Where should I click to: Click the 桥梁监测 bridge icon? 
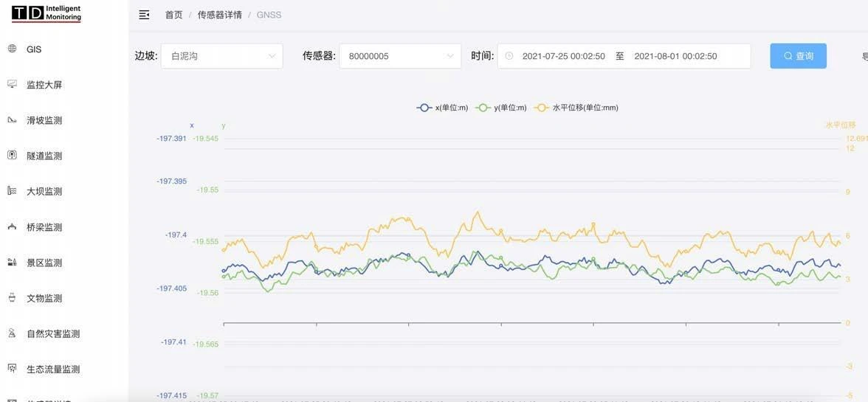pos(12,226)
